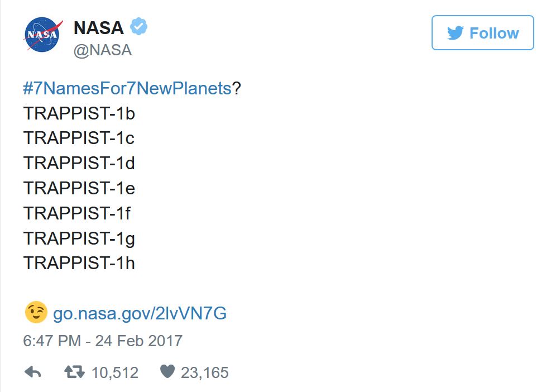The image size is (551, 392).
Task: Click the Twitter bird icon in Follow button
Action: tap(456, 33)
